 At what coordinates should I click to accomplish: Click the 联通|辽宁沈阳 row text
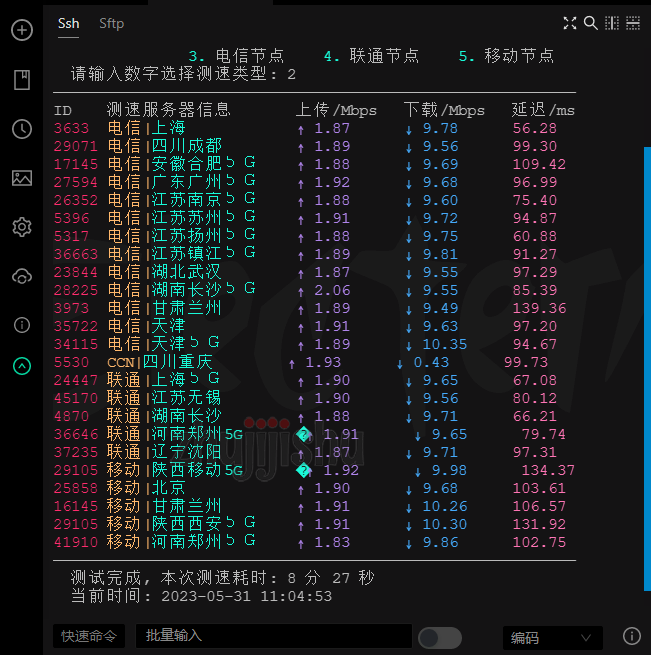click(x=164, y=452)
